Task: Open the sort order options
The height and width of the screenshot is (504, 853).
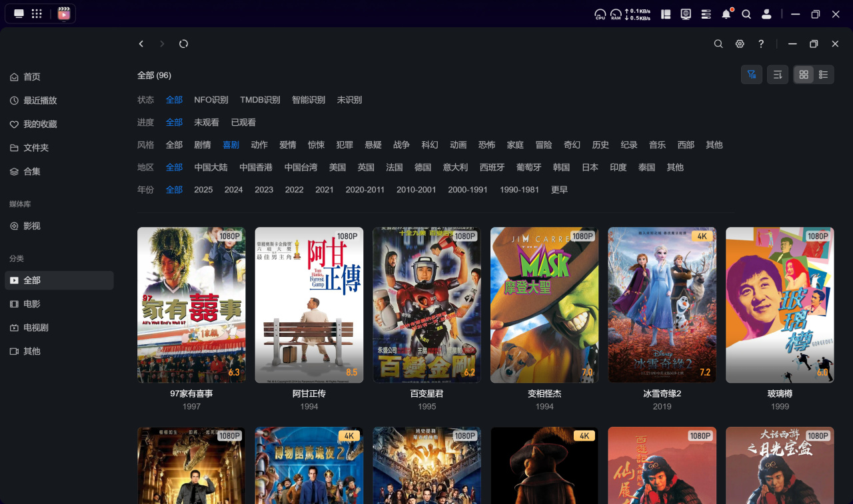Action: 778,75
